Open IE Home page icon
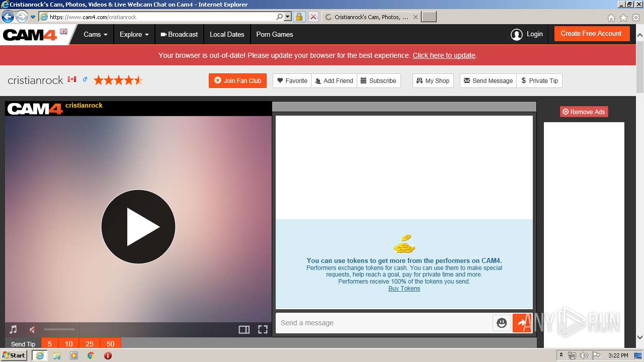The width and height of the screenshot is (644, 362). (x=611, y=18)
